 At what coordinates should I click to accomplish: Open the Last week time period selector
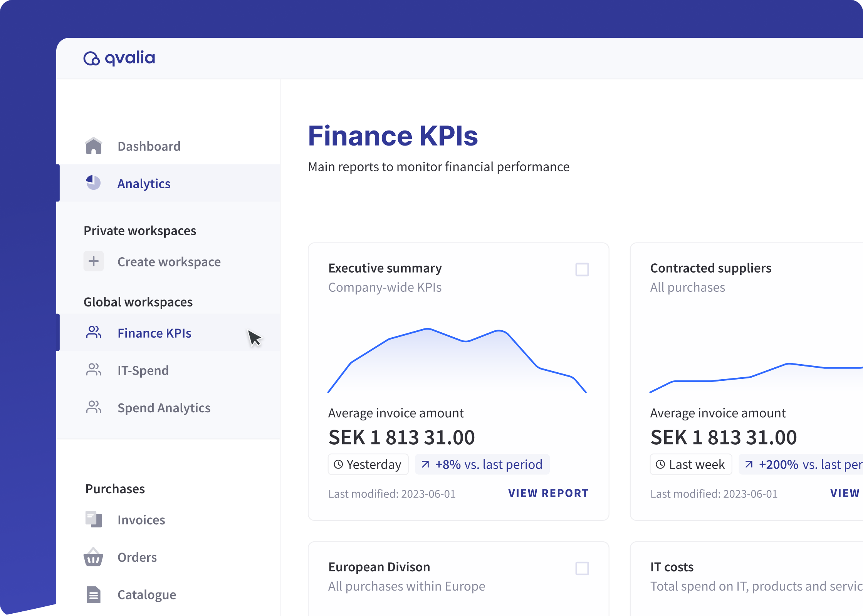691,464
